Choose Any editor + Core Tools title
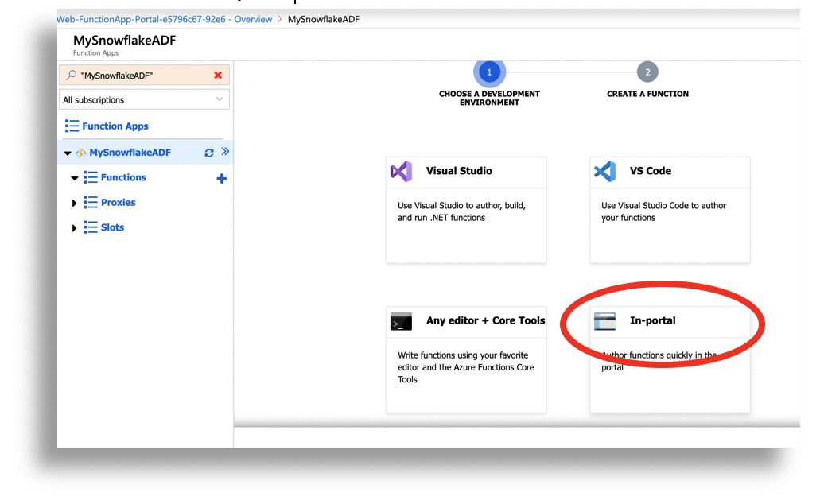Viewport: 824px width, 504px height. [485, 320]
